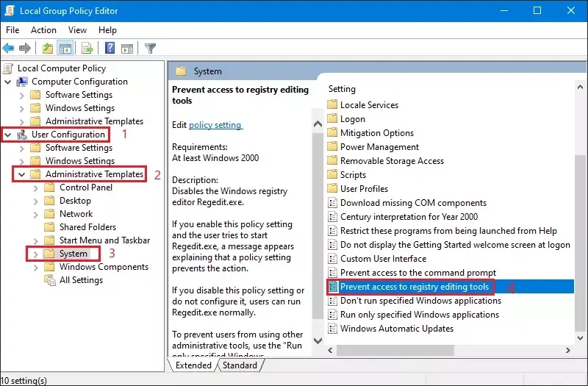This screenshot has width=588, height=386.
Task: Open the View menu
Action: pos(77,30)
